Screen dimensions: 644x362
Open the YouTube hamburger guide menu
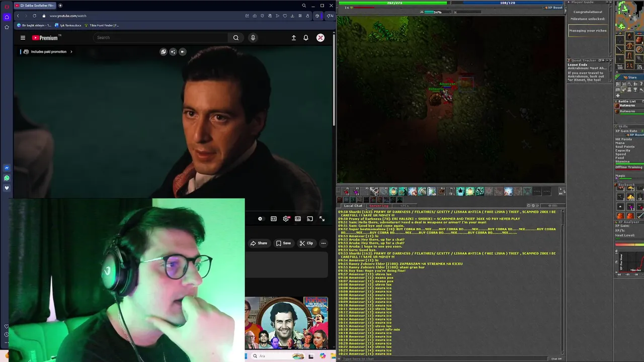[23, 38]
